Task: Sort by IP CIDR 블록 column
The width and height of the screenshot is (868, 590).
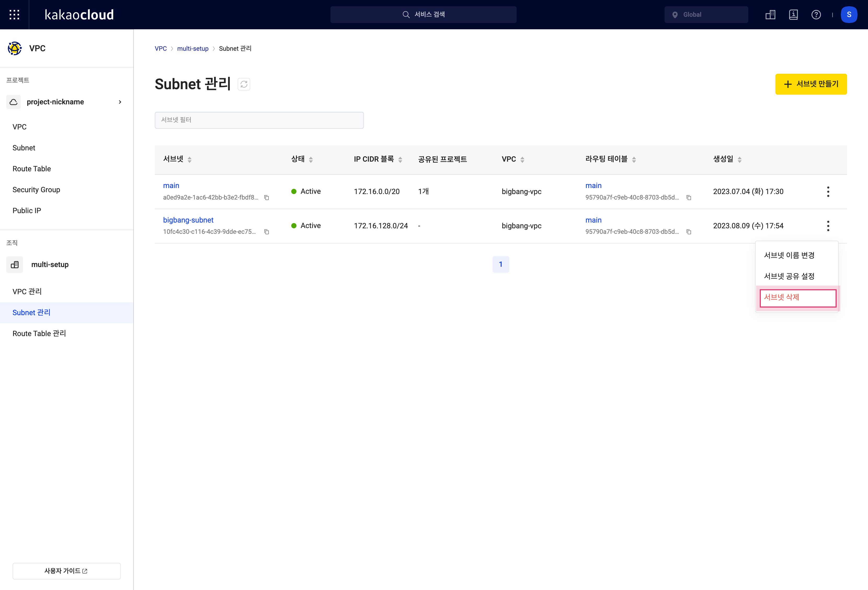Action: [x=400, y=160]
